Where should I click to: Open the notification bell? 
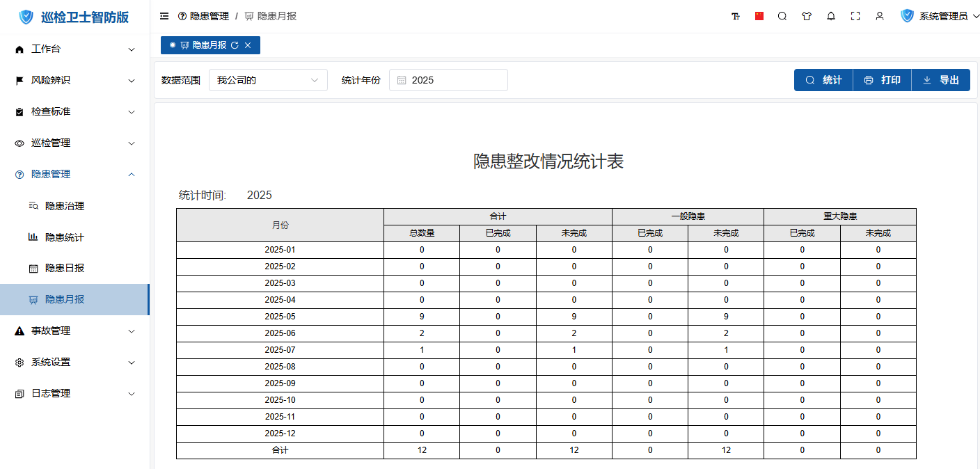831,16
